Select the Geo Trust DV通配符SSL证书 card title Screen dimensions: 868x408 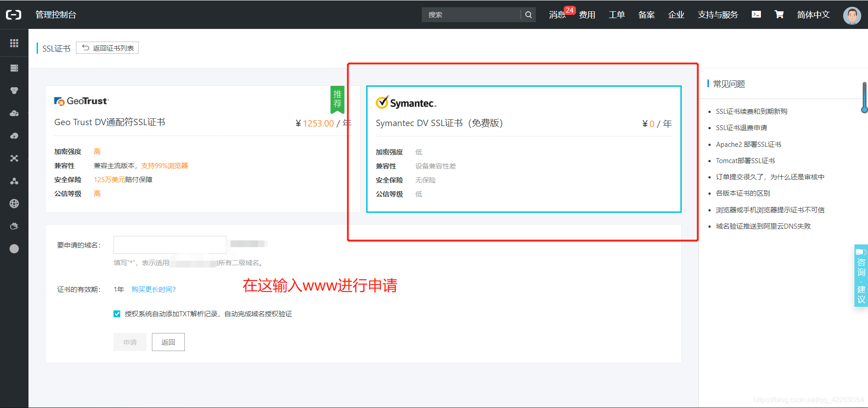(x=110, y=122)
